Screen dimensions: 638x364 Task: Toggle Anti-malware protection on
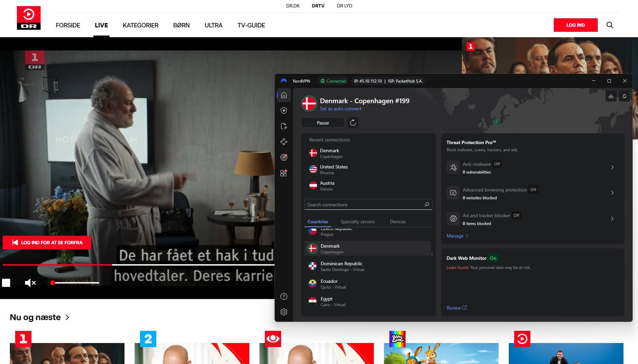[x=497, y=164]
